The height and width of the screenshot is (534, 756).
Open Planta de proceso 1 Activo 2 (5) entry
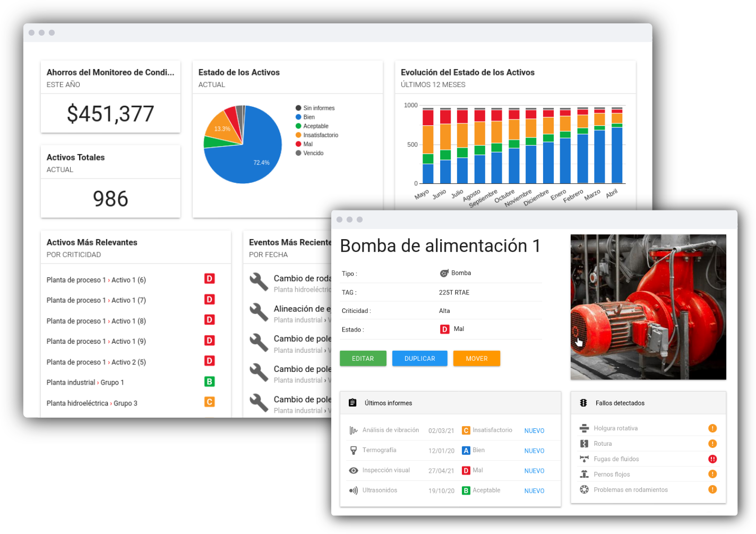click(x=96, y=362)
